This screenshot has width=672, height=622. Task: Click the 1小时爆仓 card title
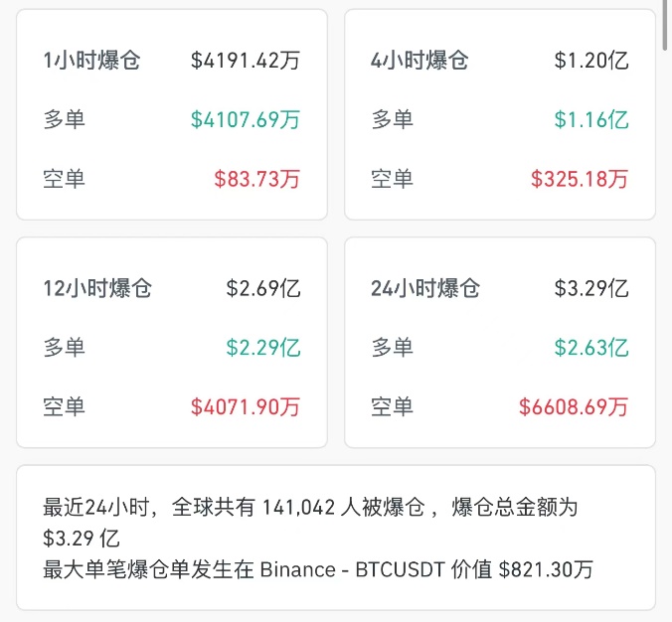coord(91,61)
